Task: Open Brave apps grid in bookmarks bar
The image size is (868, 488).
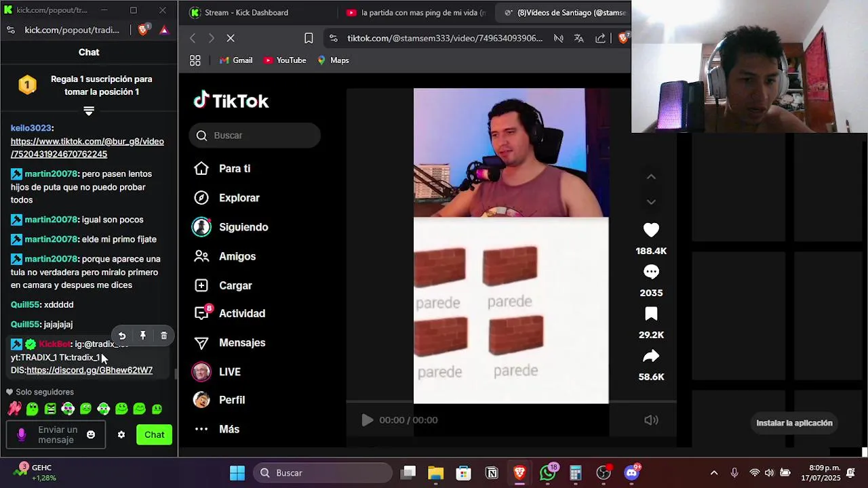Action: (195, 60)
